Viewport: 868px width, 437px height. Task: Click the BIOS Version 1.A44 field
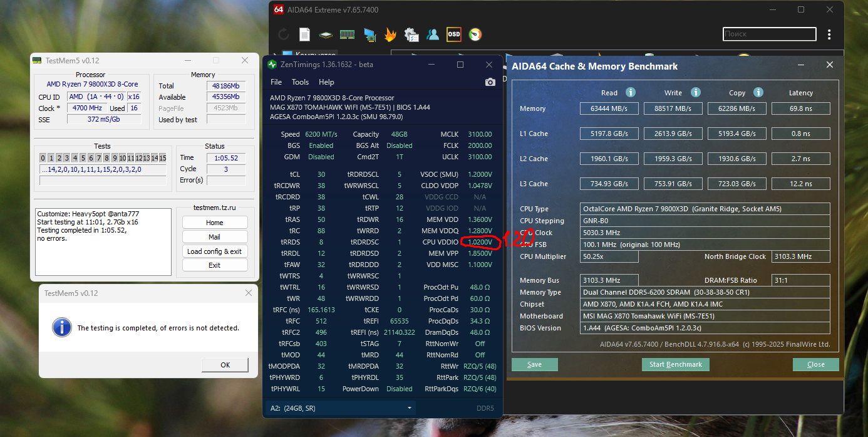pyautogui.click(x=705, y=328)
